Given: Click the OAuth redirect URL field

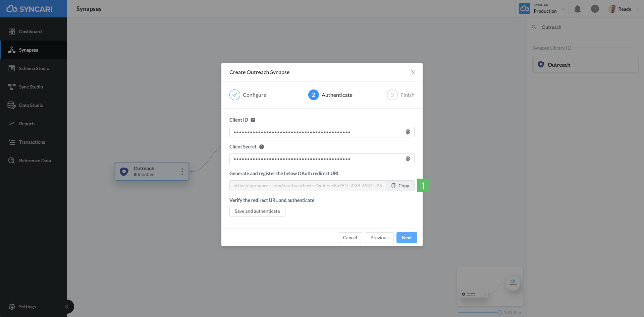Looking at the screenshot, I should 308,186.
